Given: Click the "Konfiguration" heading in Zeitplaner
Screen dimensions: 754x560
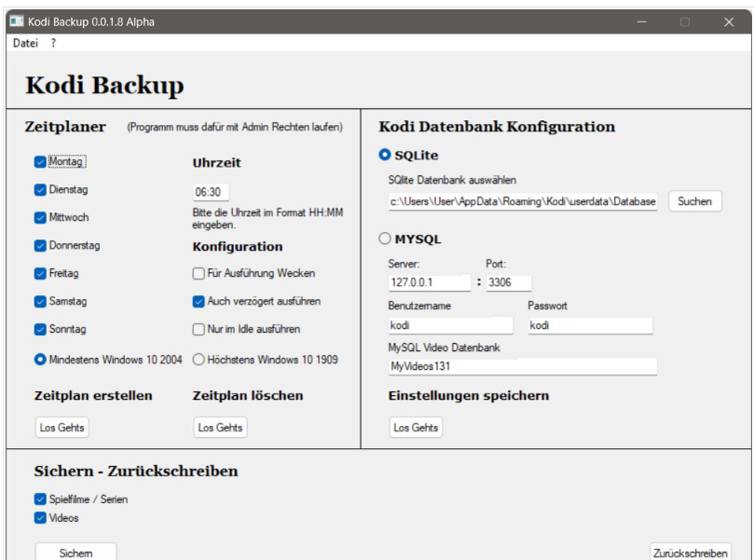Looking at the screenshot, I should tap(238, 247).
